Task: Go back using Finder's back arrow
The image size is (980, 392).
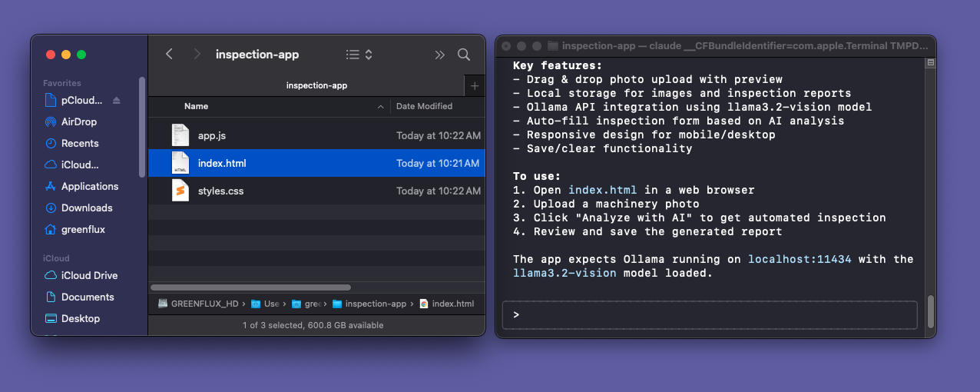Action: click(x=170, y=55)
